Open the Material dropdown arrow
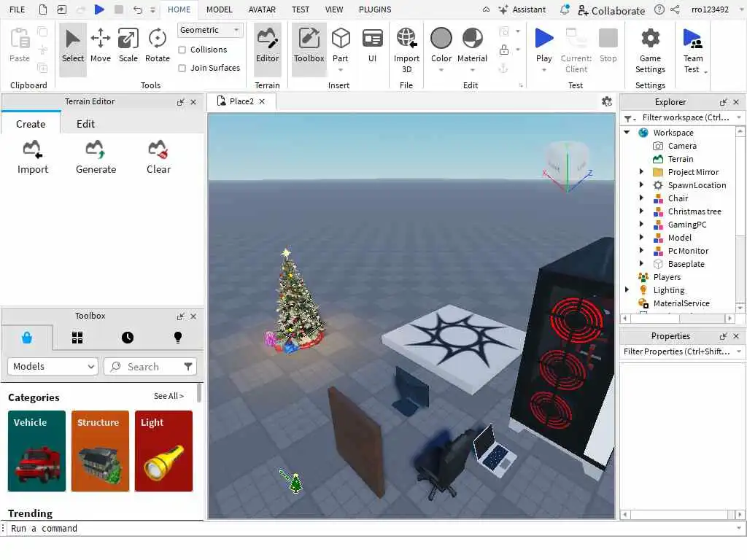Image resolution: width=747 pixels, height=560 pixels. (472, 70)
